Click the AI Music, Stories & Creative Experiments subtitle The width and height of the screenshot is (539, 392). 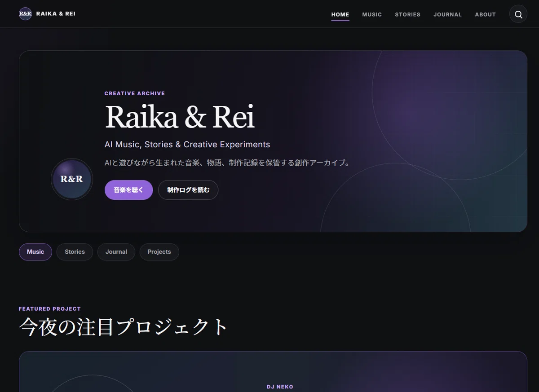[x=187, y=145]
